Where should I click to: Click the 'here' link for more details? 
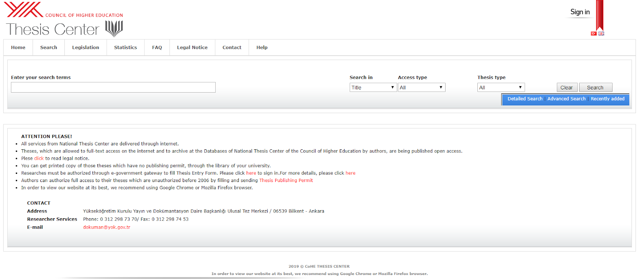[351, 173]
